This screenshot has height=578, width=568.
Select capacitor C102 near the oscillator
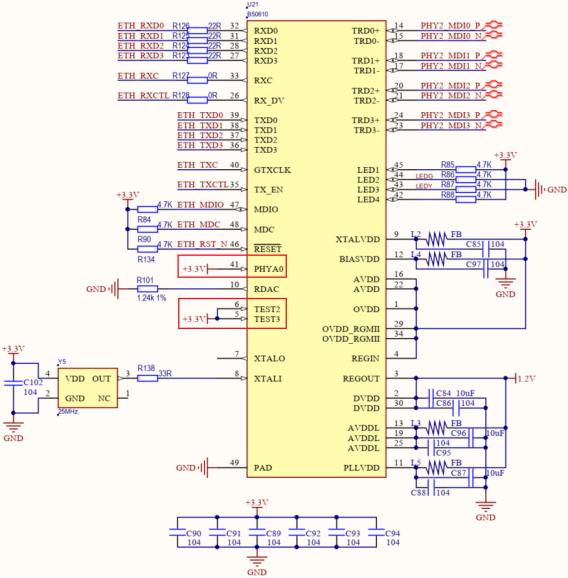[13, 383]
